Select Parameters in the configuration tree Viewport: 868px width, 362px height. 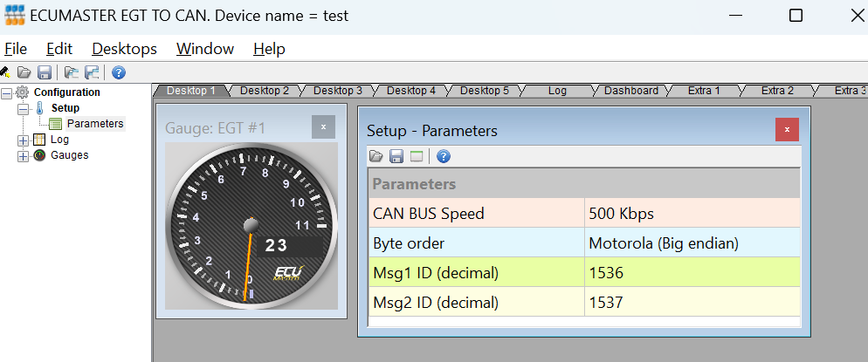95,123
